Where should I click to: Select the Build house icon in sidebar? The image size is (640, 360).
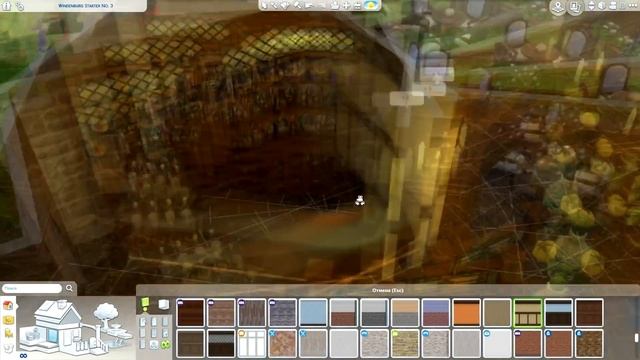tap(8, 305)
